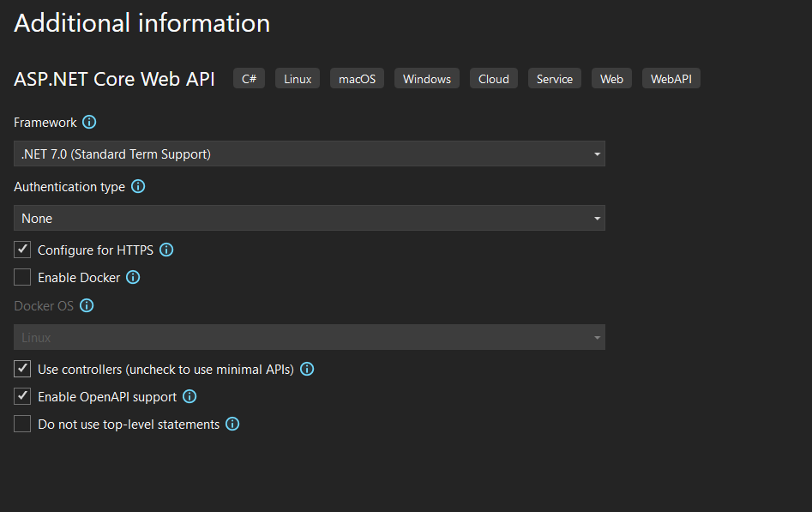Viewport: 812px width, 512px height.
Task: Click the disabled Docker OS Linux dropdown
Action: coord(309,337)
